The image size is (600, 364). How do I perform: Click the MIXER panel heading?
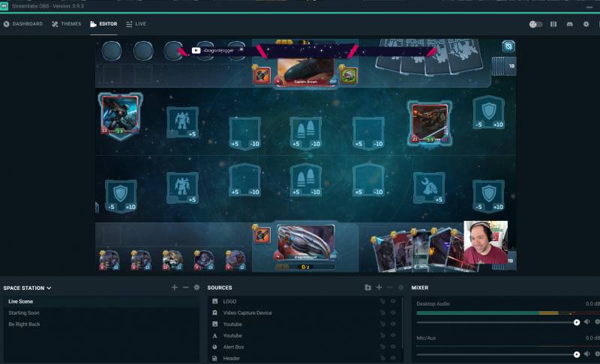[x=420, y=288]
